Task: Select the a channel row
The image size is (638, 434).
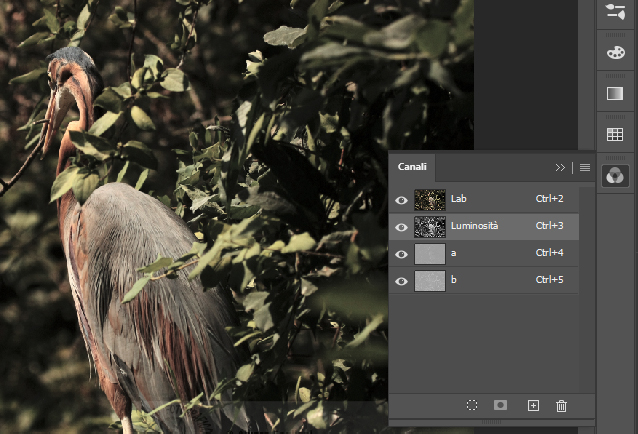Action: tap(484, 253)
